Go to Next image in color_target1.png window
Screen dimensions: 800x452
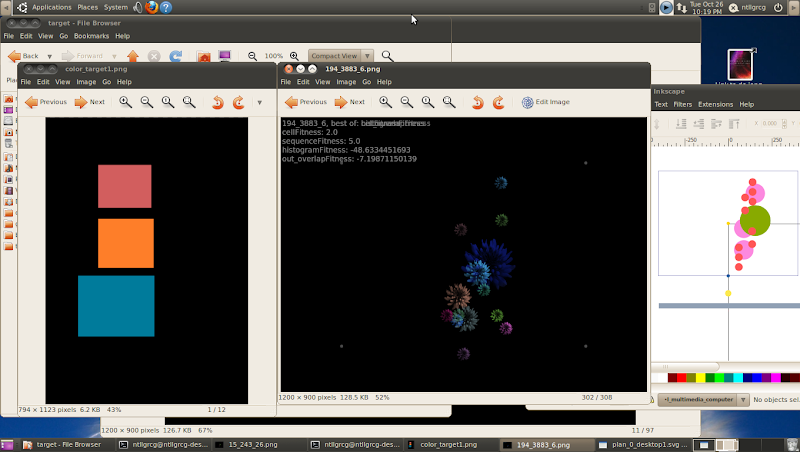[x=90, y=102]
